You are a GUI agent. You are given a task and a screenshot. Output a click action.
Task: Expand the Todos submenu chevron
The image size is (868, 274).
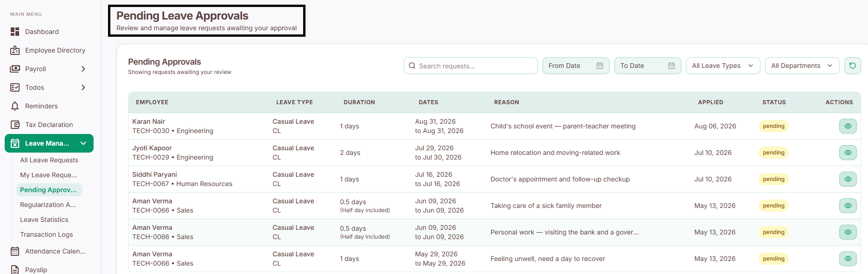click(x=83, y=87)
